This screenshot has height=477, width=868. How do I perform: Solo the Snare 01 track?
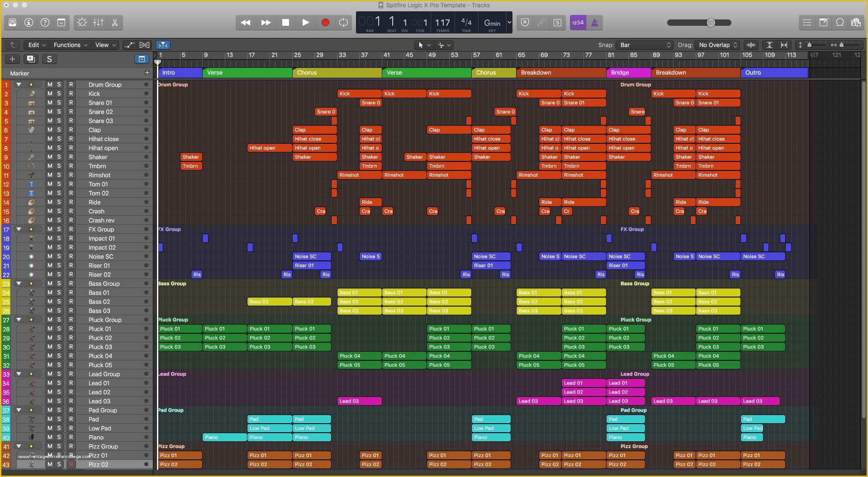pos(59,103)
